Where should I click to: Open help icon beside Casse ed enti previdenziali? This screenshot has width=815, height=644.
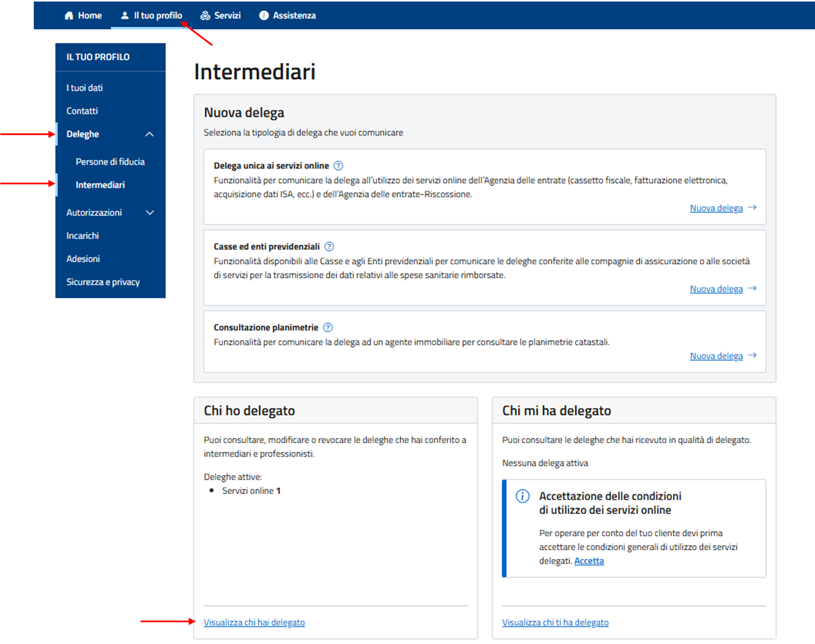[329, 247]
